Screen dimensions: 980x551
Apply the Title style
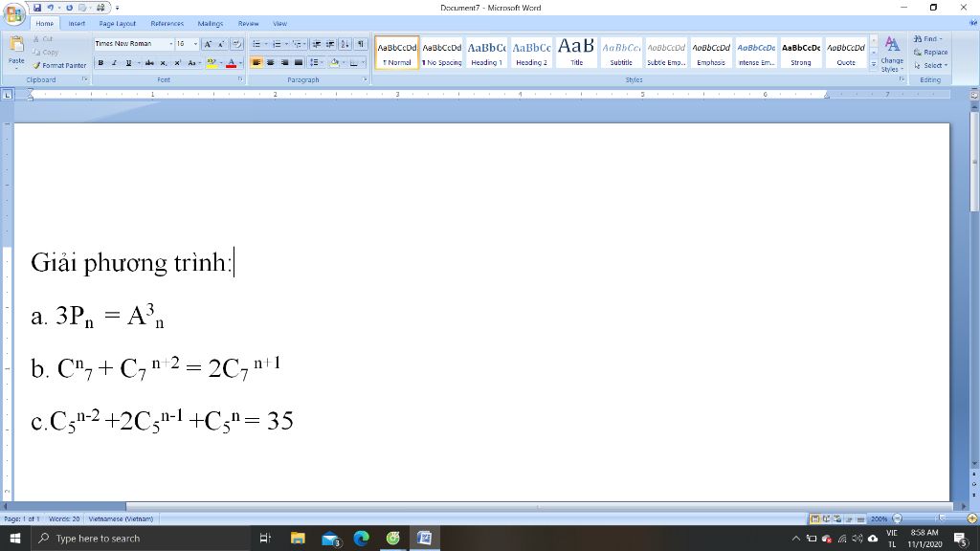click(x=576, y=53)
